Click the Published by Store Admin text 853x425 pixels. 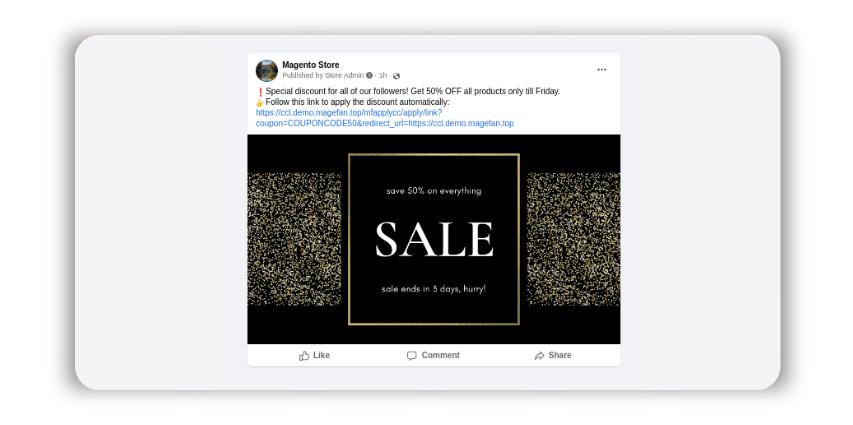click(323, 76)
